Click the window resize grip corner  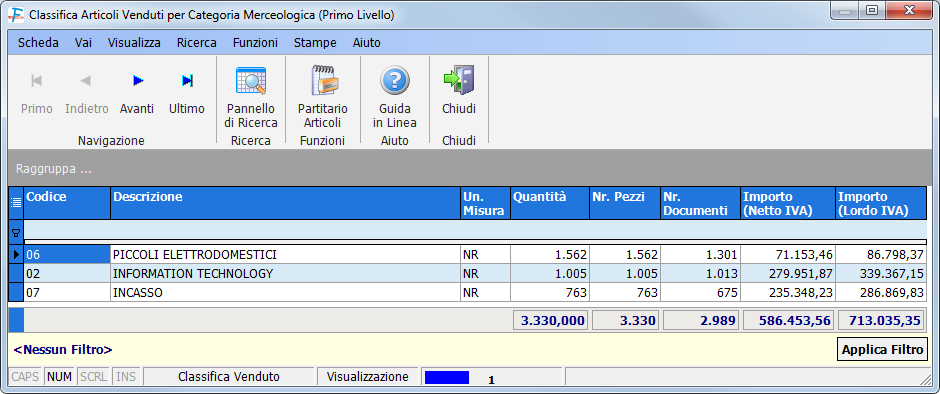[x=926, y=379]
